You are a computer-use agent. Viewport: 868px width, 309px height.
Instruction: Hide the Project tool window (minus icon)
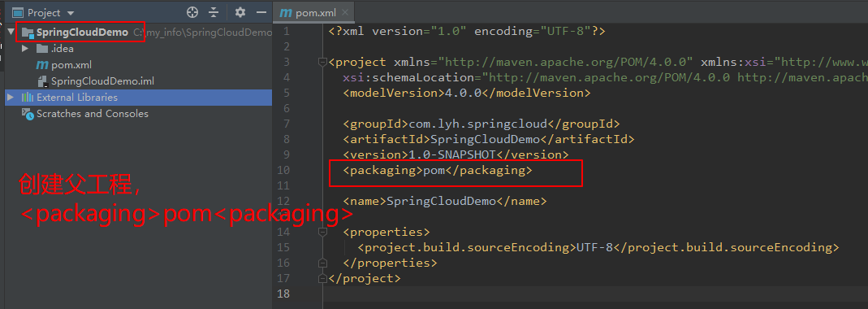[x=261, y=12]
